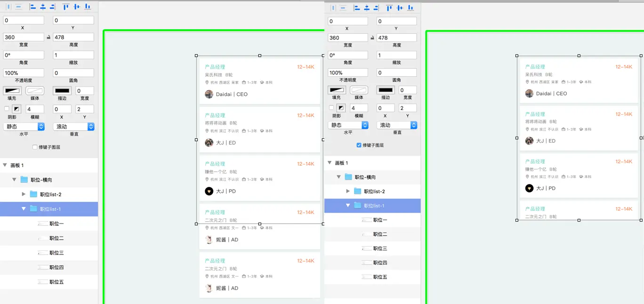644x304 pixels.
Task: Select 职位一 layer in right window
Action: pos(372,220)
